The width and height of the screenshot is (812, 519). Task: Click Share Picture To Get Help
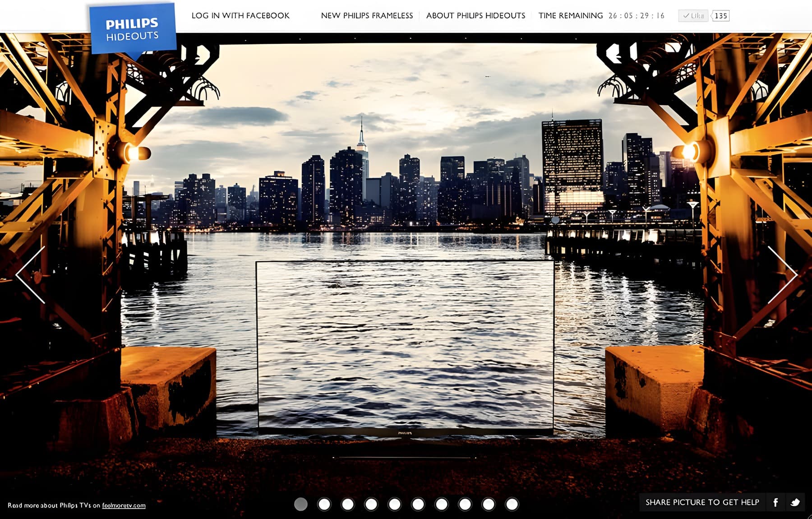point(702,502)
